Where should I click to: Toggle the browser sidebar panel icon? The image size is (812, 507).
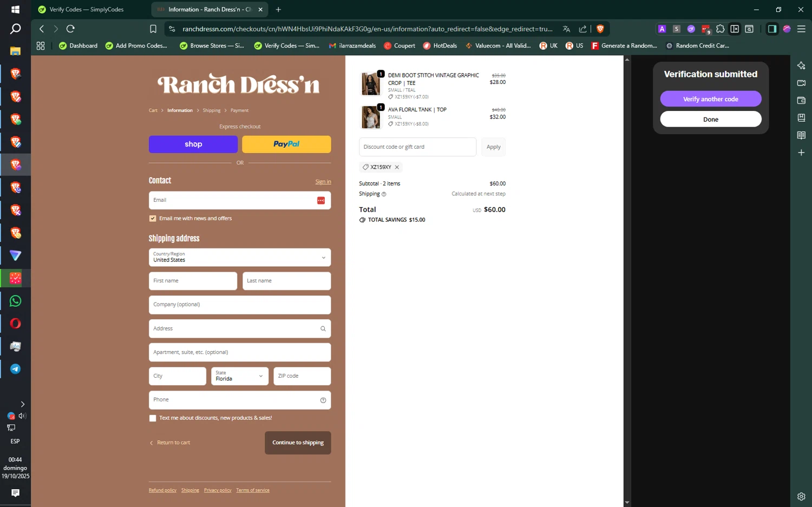click(x=772, y=29)
